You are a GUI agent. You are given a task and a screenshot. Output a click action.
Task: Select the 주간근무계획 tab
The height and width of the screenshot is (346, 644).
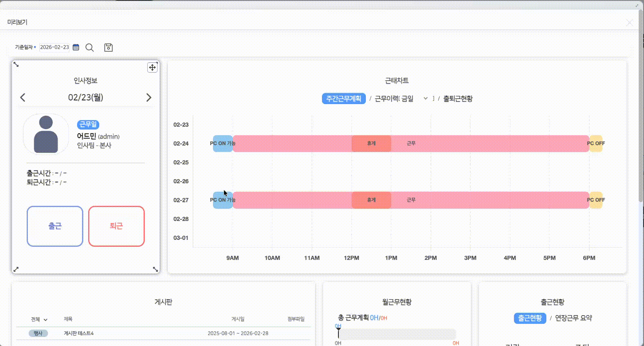point(344,99)
